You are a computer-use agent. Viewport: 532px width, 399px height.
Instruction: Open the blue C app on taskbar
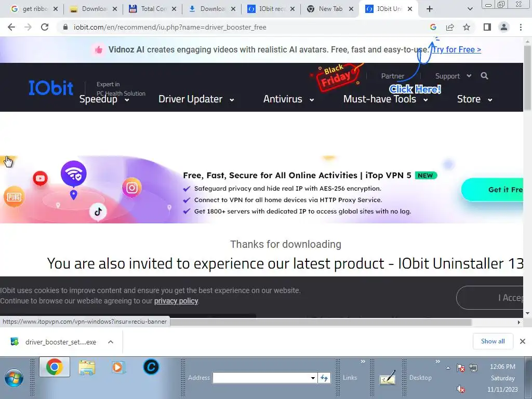(x=151, y=367)
